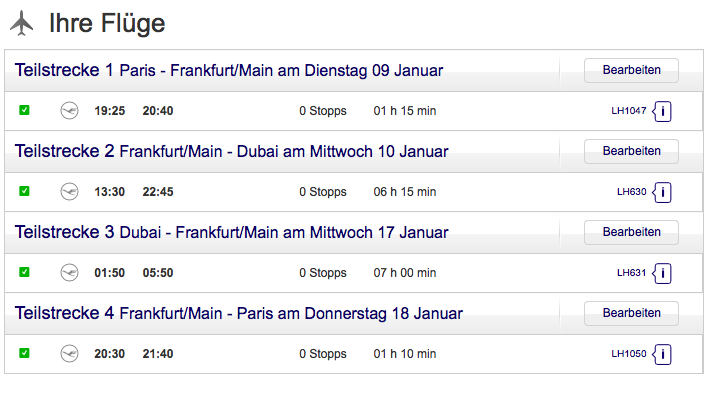Viewport: 713px width, 398px height.
Task: Toggle green checkbox for Paris–Frankfurt flight 19:25
Action: (24, 110)
